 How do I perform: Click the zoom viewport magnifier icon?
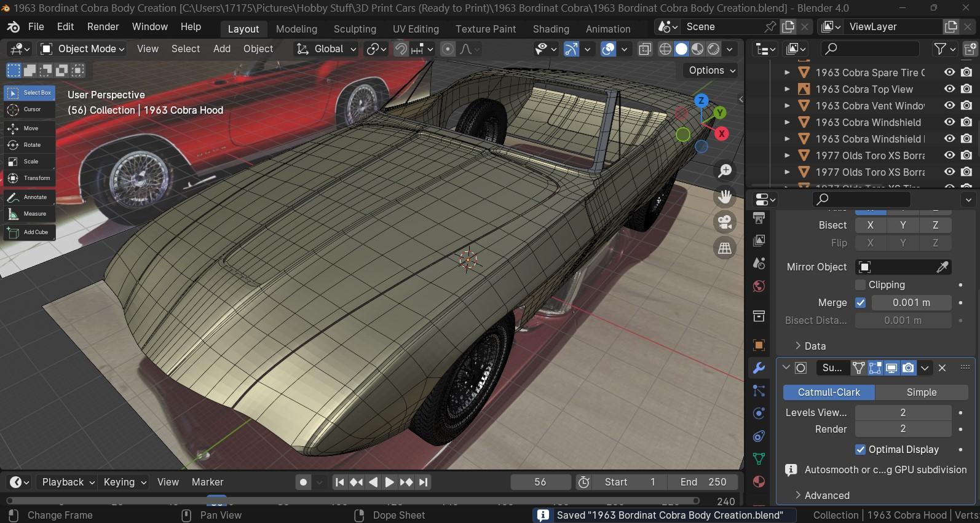click(x=725, y=170)
